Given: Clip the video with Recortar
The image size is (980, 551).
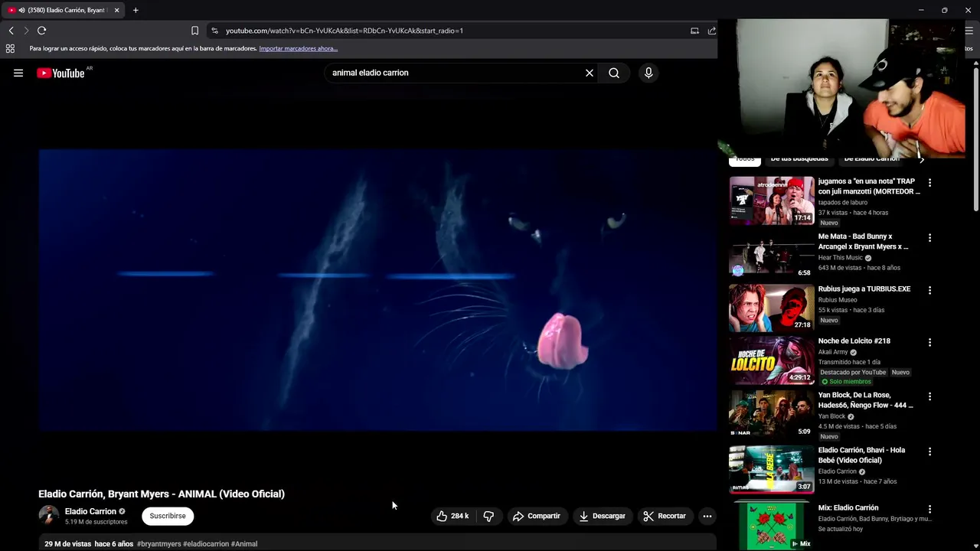Looking at the screenshot, I should click(x=665, y=516).
